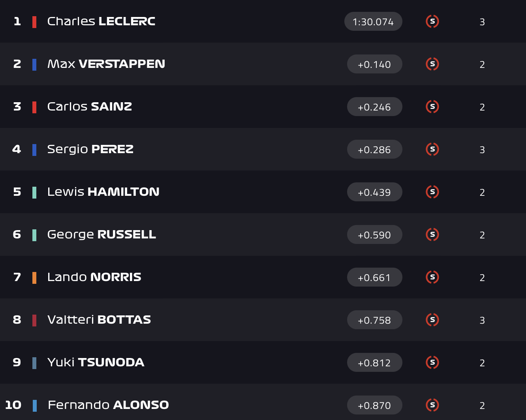Select Max Verstappen driver name
Viewport: 526px width, 420px height.
[106, 64]
